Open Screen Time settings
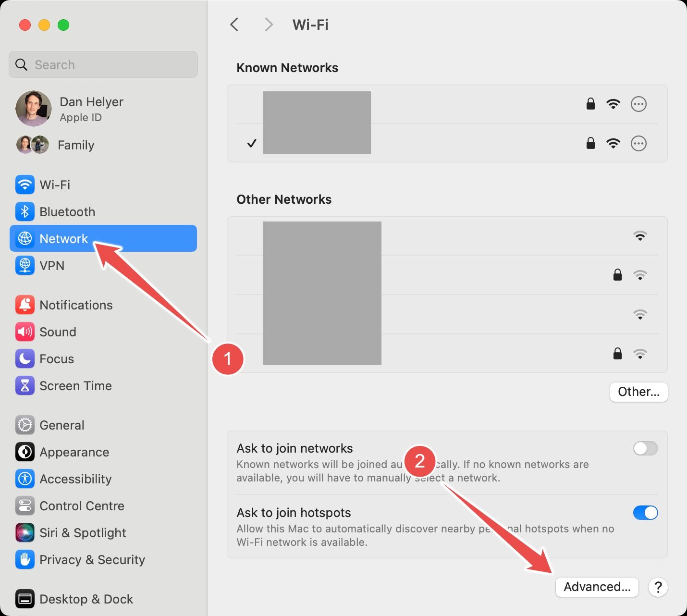Image resolution: width=687 pixels, height=616 pixels. click(x=103, y=385)
